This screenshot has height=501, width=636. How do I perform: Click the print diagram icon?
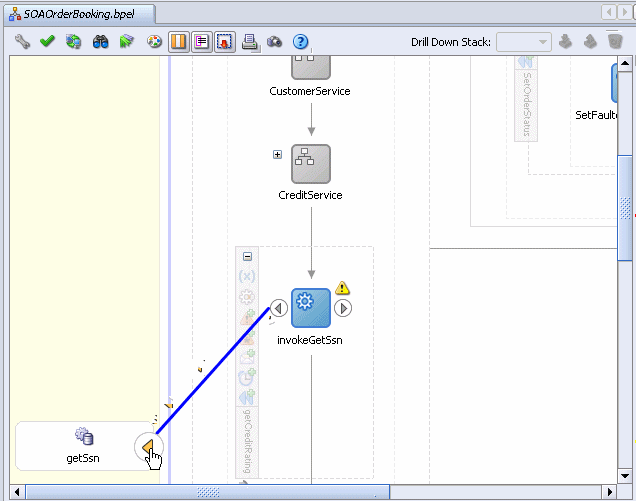pos(250,42)
